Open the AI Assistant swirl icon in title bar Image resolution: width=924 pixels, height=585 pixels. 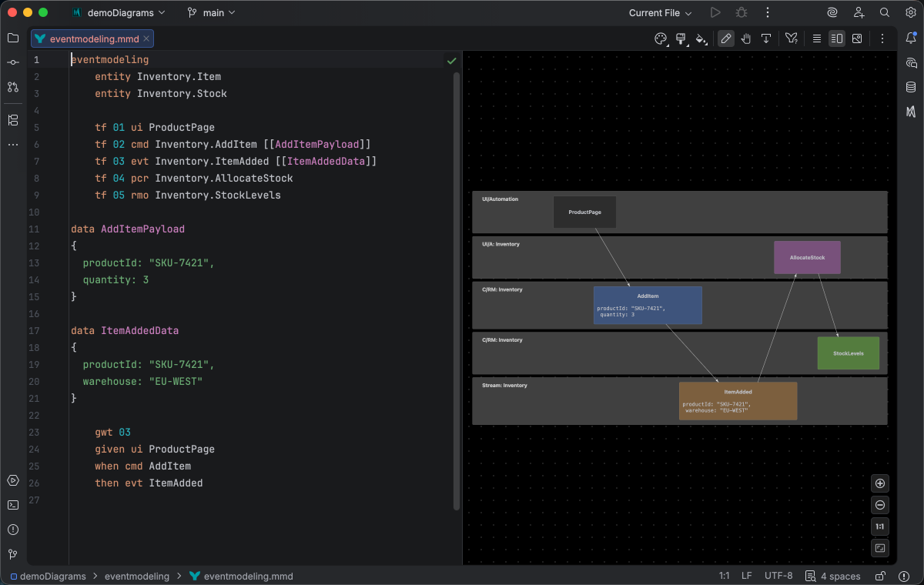tap(832, 13)
